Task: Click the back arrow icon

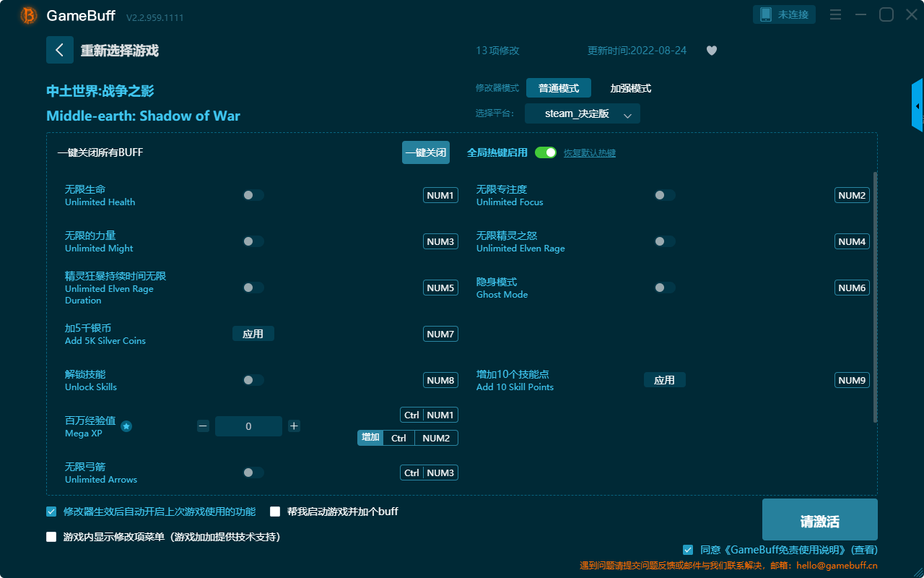Action: point(60,50)
